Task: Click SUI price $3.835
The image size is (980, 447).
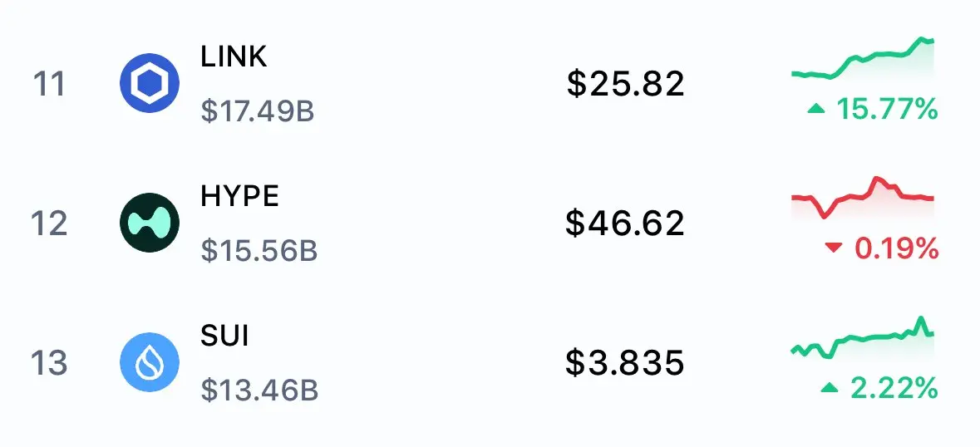Action: (x=625, y=363)
